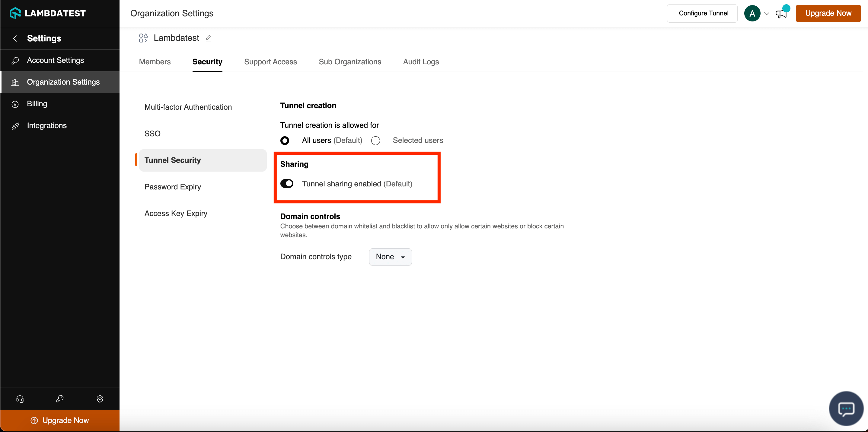This screenshot has width=868, height=432.
Task: Click the top-right Upgrade Now button
Action: click(828, 13)
